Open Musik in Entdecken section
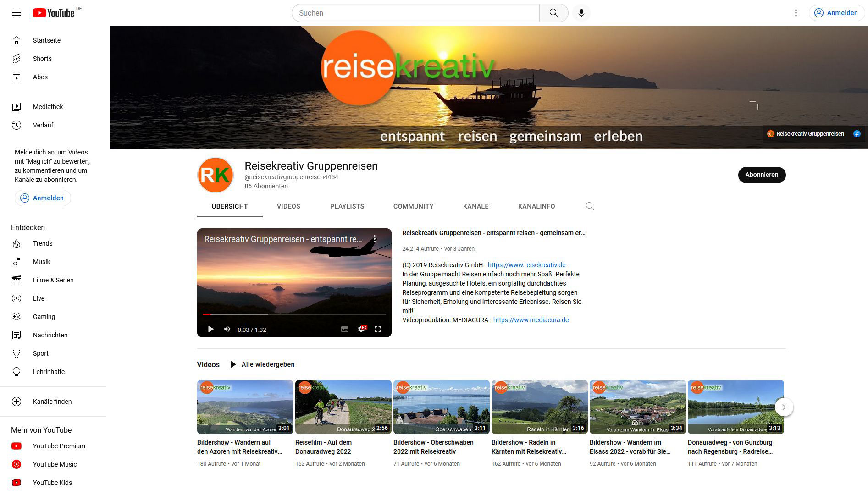Screen dimensions: 868x495 click(x=53, y=262)
